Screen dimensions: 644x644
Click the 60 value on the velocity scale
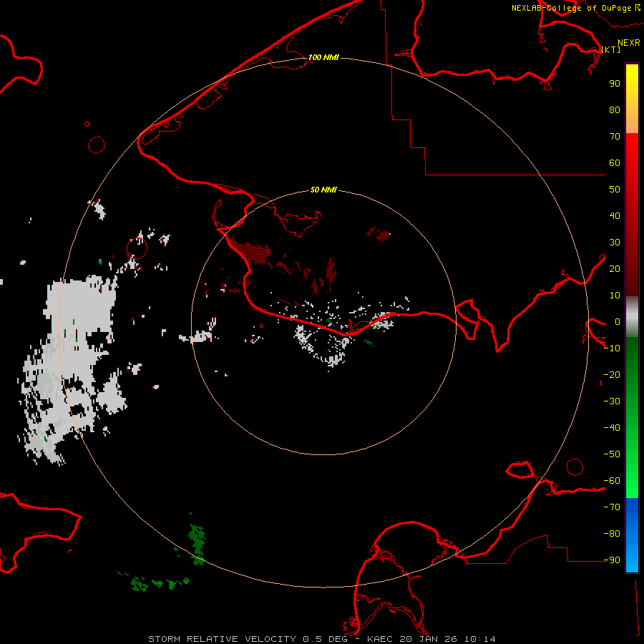(x=615, y=163)
